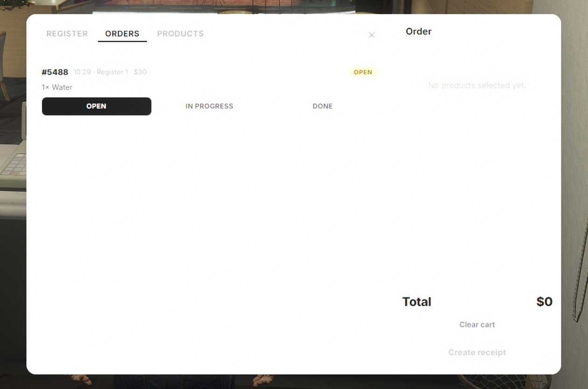Click the Create receipt button
The width and height of the screenshot is (588, 389).
tap(477, 353)
